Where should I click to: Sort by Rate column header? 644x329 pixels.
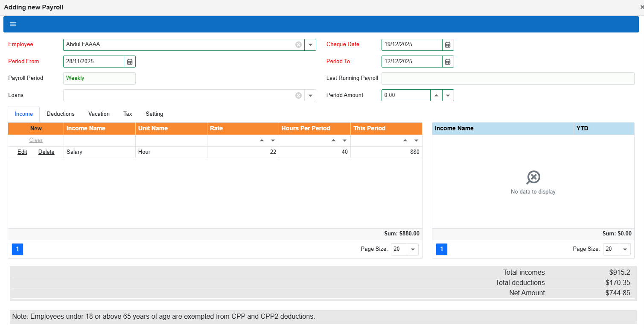click(x=243, y=129)
